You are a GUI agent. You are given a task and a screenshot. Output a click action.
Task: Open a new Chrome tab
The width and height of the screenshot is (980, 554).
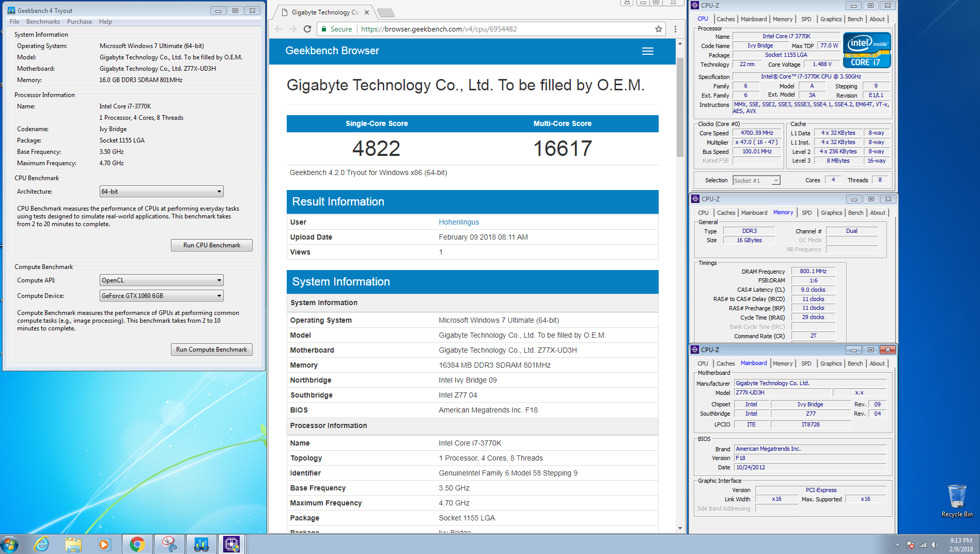point(386,12)
